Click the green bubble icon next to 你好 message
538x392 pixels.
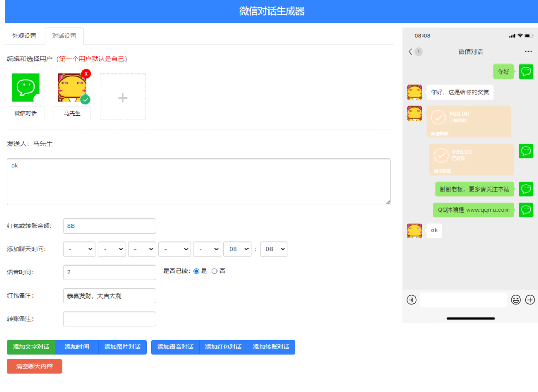[526, 71]
